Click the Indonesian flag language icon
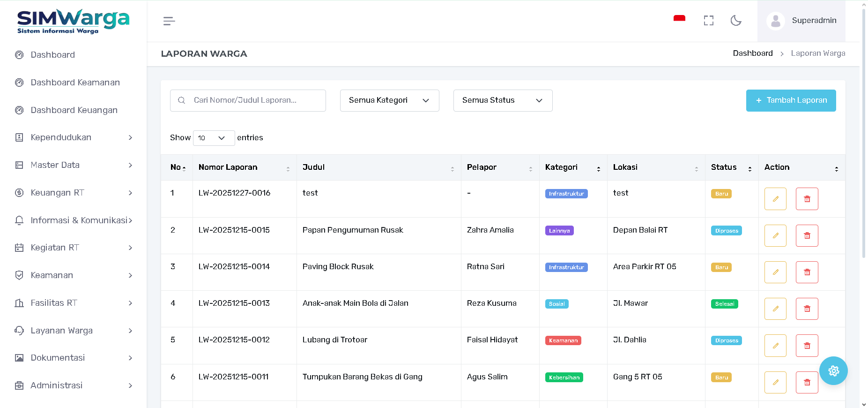 click(679, 20)
